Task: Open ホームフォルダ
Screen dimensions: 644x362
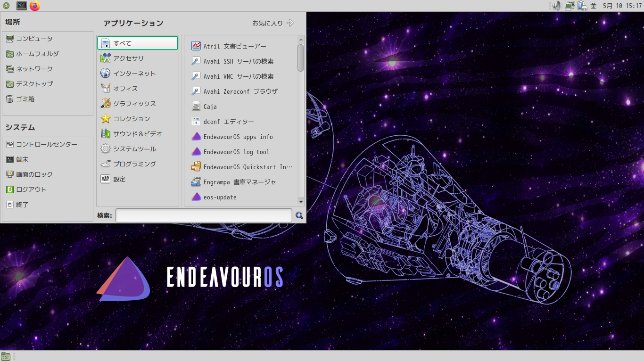Action: point(48,54)
